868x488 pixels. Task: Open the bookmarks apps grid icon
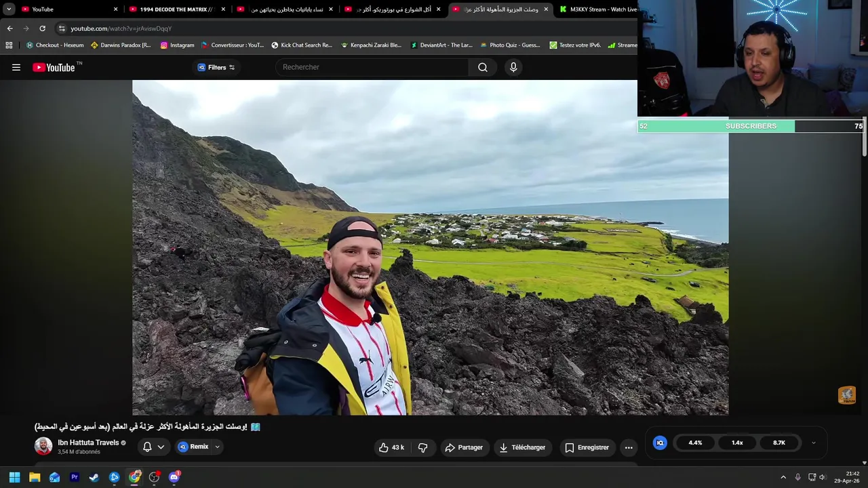9,45
